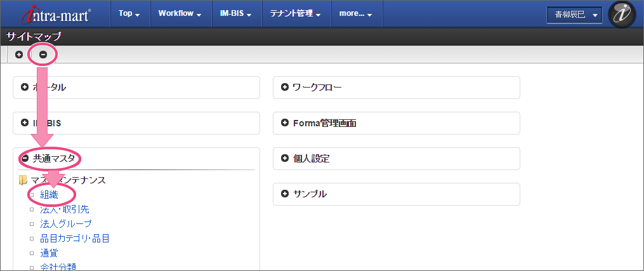This screenshot has width=644, height=271.
Task: Click the intra-mart logo
Action: coord(56,14)
